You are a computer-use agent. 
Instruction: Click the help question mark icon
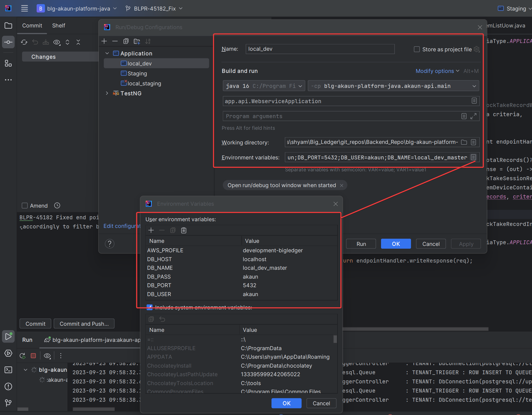click(x=110, y=244)
